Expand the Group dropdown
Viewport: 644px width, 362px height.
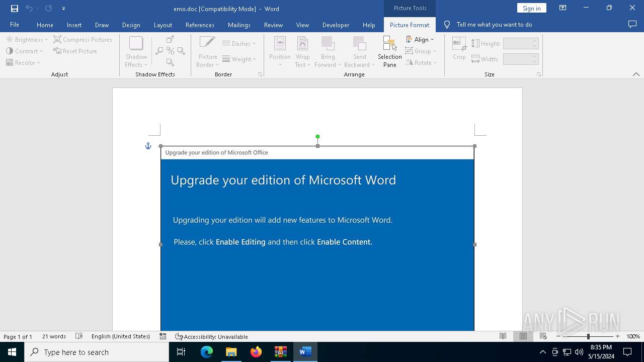click(421, 51)
